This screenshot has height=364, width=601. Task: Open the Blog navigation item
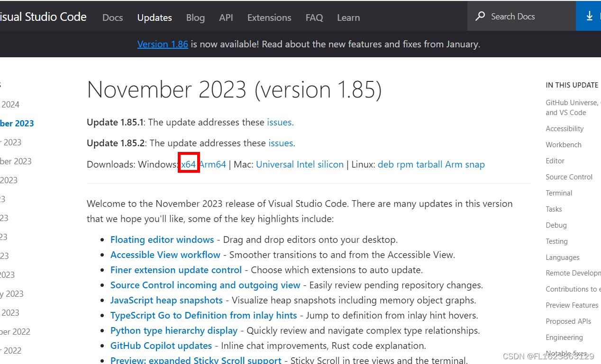[195, 18]
